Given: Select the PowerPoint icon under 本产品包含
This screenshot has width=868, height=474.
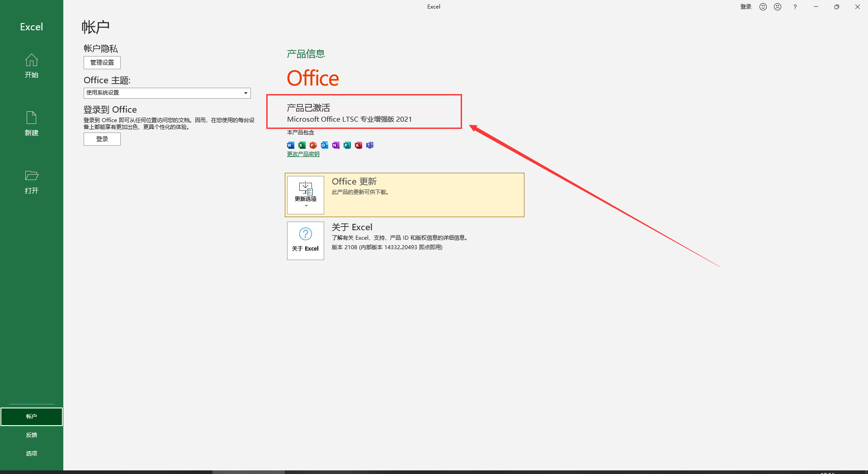Looking at the screenshot, I should (x=313, y=145).
